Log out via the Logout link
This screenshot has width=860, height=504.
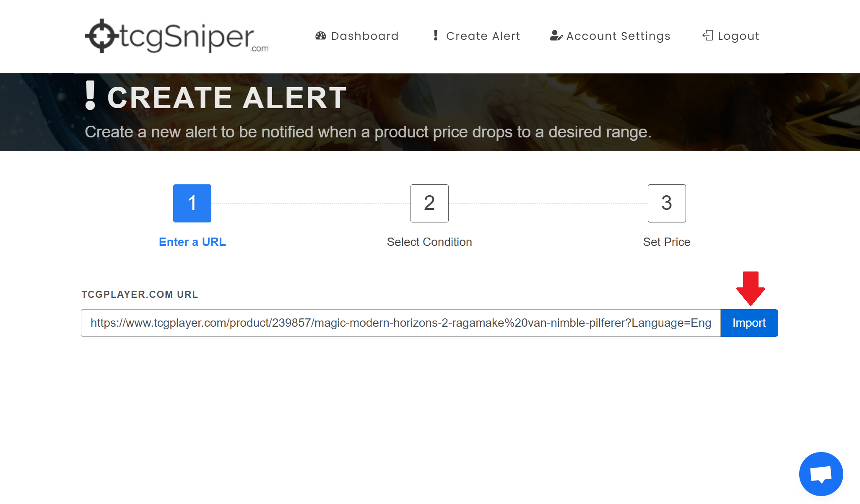point(731,36)
